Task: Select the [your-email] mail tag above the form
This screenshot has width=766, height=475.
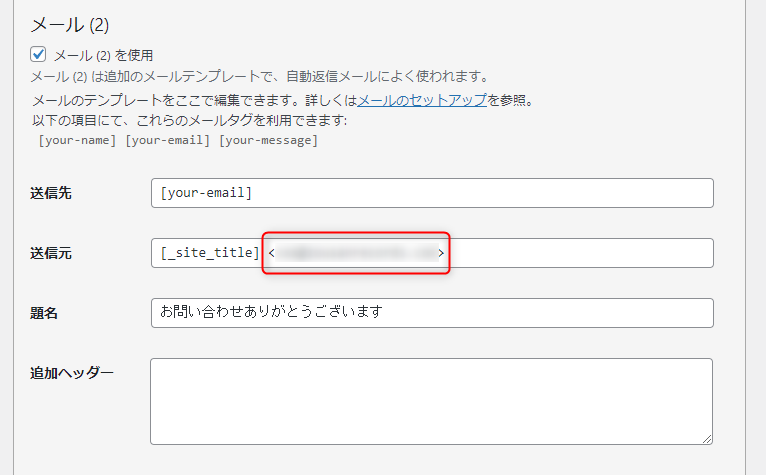Action: (167, 140)
